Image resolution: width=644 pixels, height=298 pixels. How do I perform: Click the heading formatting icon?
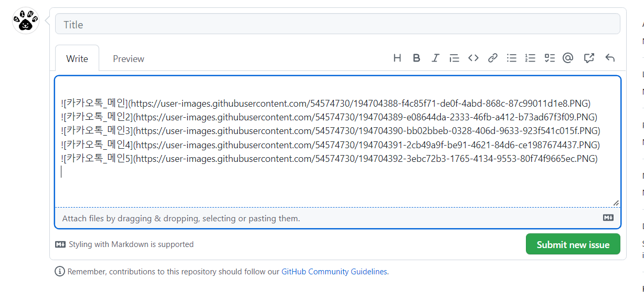397,58
